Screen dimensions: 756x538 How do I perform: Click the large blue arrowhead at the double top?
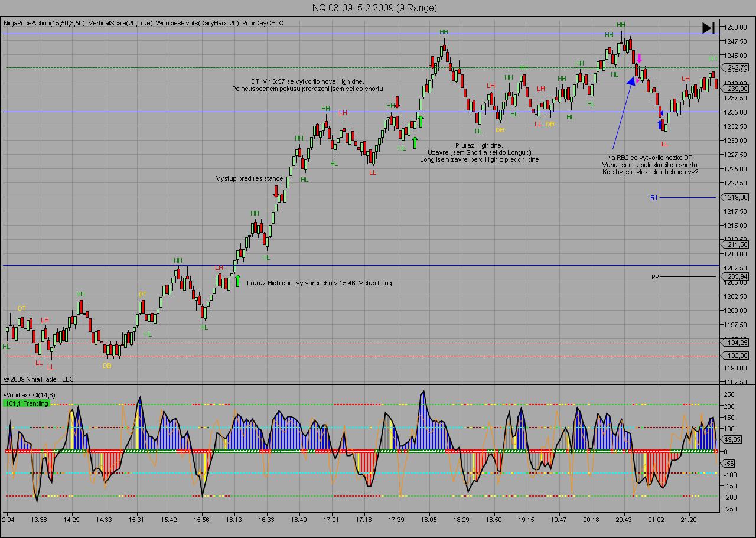click(x=631, y=81)
